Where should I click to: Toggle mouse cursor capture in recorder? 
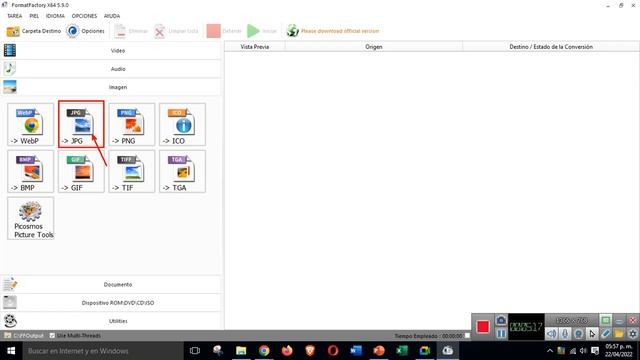(x=592, y=334)
